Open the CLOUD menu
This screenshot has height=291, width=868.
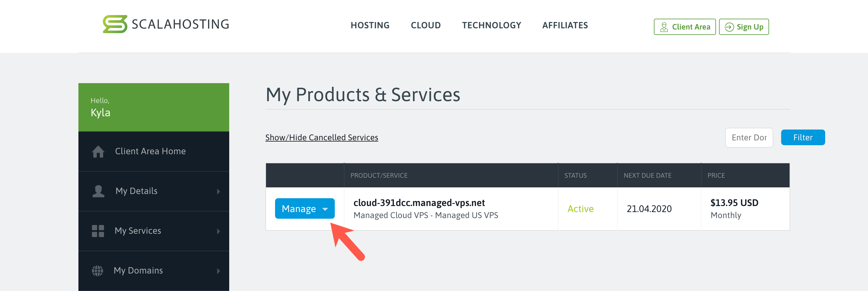[426, 25]
